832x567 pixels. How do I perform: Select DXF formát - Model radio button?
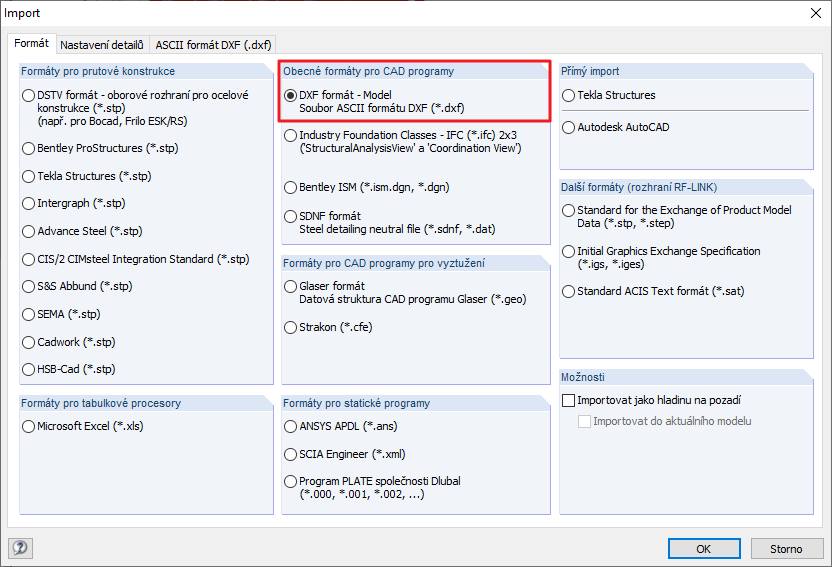290,95
